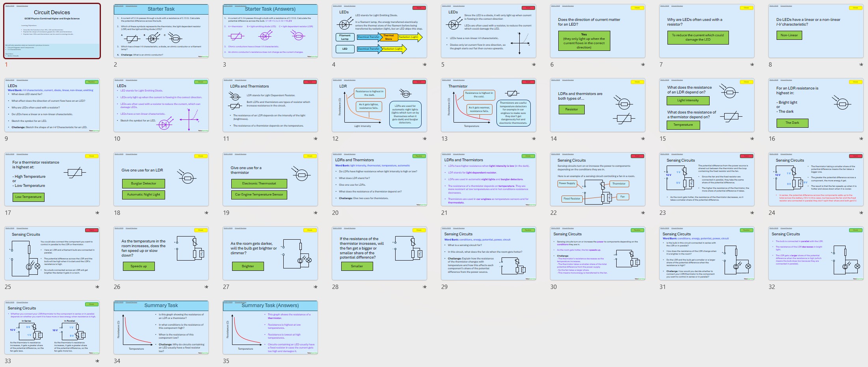868x367 pixels.
Task: Click the star icon beneath slide 12
Action: tap(424, 139)
